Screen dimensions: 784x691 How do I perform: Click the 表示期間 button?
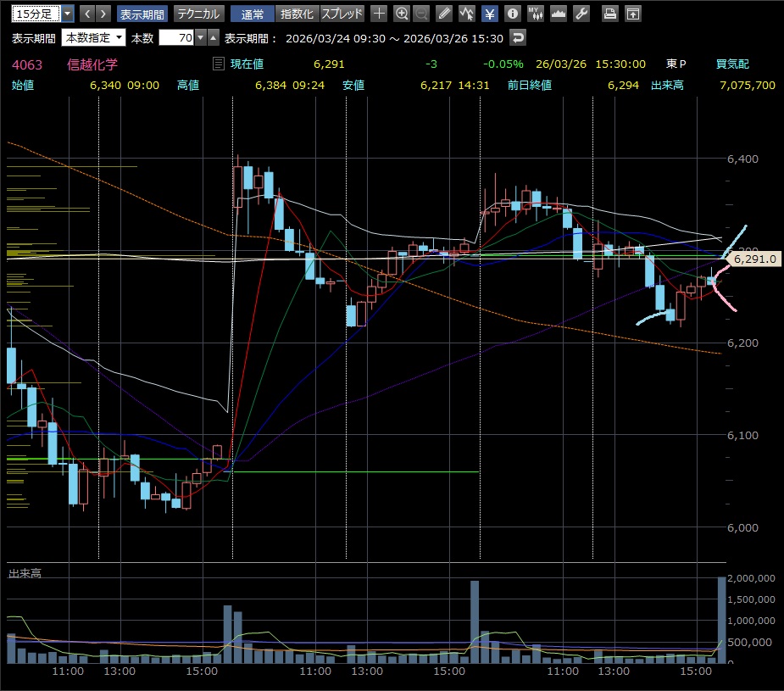142,14
